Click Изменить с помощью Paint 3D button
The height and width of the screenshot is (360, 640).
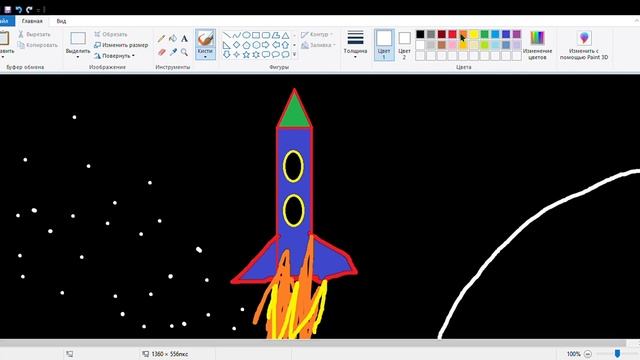(584, 45)
